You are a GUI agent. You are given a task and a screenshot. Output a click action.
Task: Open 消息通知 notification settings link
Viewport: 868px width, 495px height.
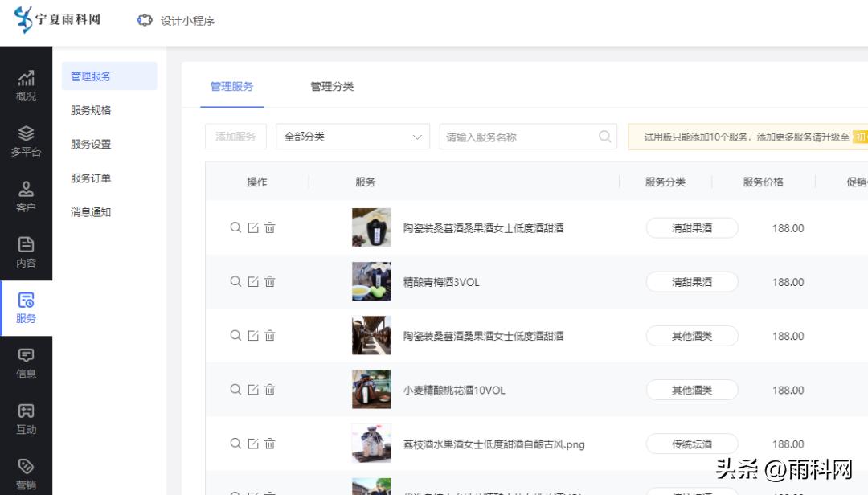coord(92,211)
